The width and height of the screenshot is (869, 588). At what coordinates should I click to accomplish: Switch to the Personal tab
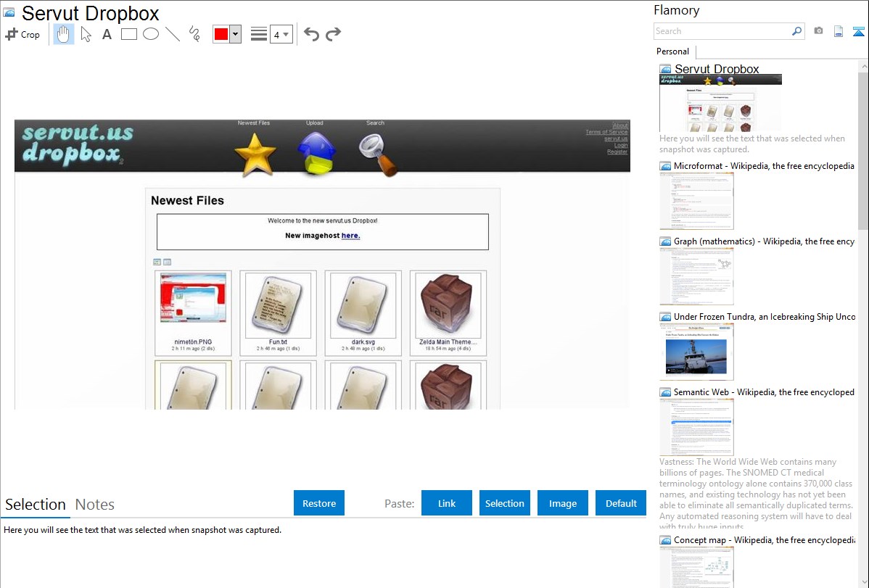coord(673,51)
